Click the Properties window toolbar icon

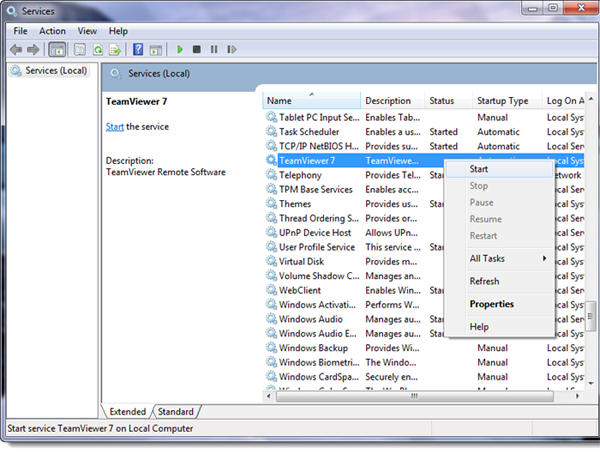pos(80,50)
